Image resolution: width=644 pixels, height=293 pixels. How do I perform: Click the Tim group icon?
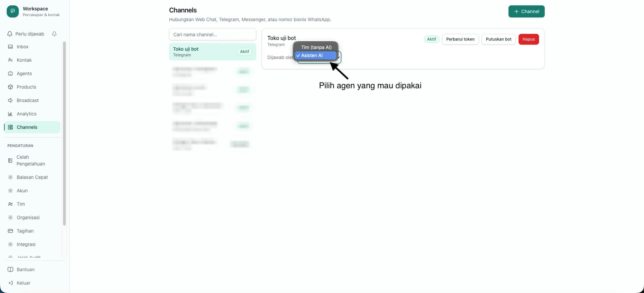pos(10,204)
